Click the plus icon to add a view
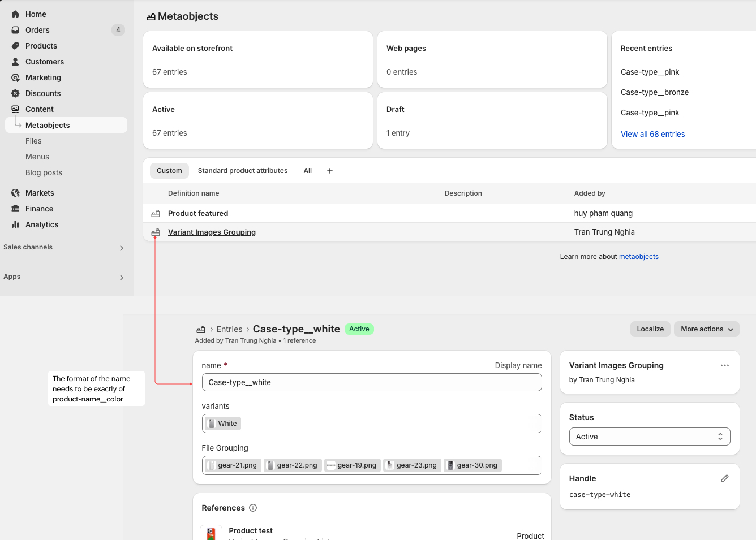This screenshot has height=540, width=756. point(330,171)
